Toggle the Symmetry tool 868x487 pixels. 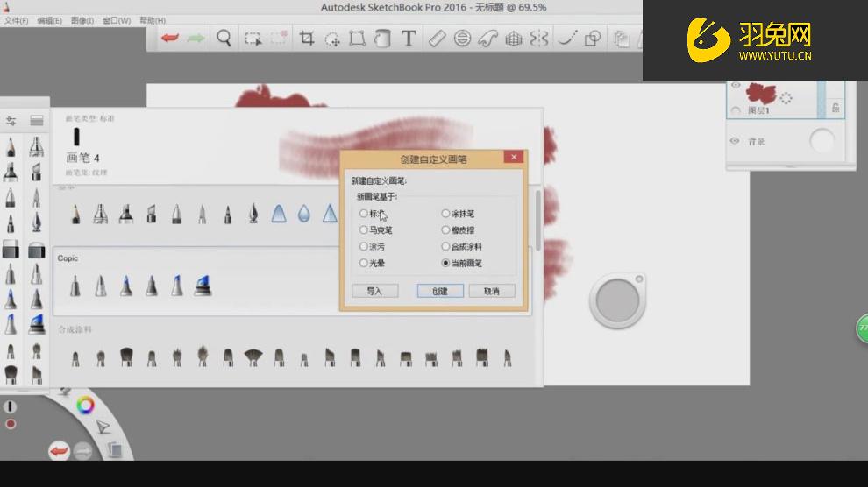(x=538, y=39)
